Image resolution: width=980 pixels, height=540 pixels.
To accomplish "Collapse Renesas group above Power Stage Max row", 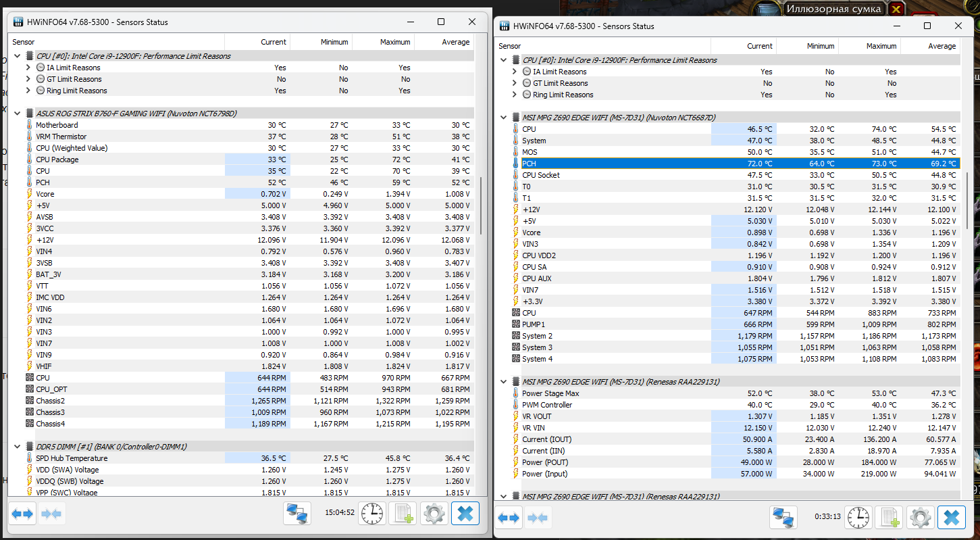I will tap(503, 382).
